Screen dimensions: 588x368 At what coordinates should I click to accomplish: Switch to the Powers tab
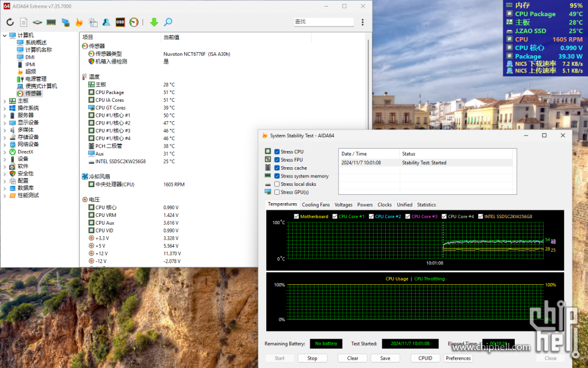[x=365, y=205]
